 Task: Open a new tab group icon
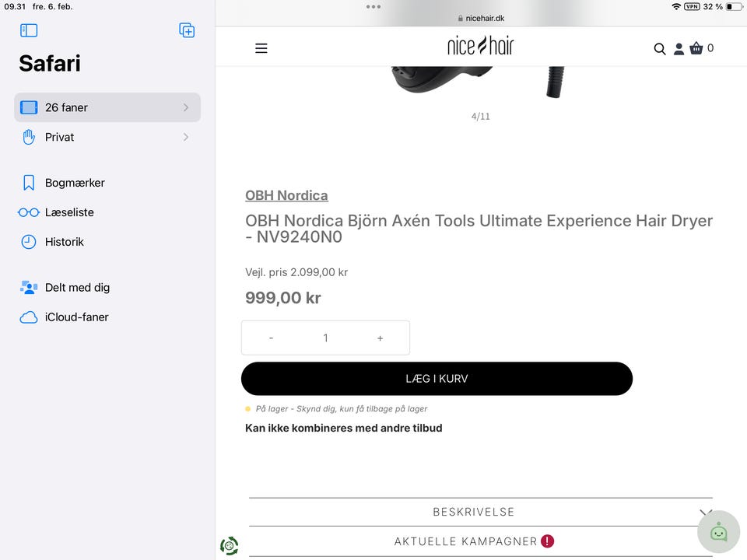pos(187,30)
